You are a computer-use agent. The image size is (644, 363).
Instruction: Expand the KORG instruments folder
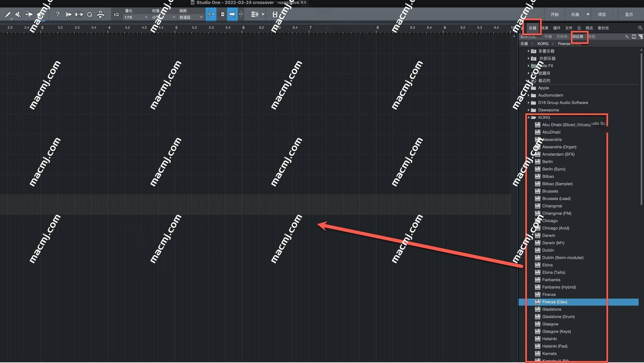529,117
